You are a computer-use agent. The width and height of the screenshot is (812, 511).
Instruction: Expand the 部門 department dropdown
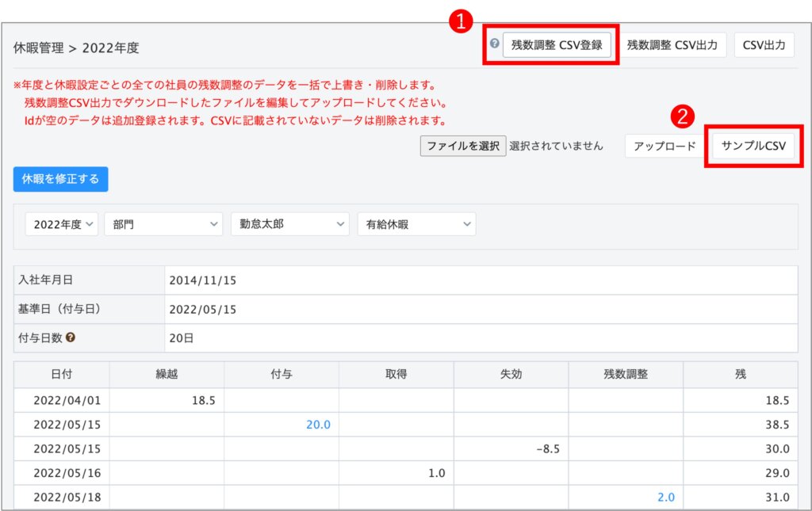point(163,224)
